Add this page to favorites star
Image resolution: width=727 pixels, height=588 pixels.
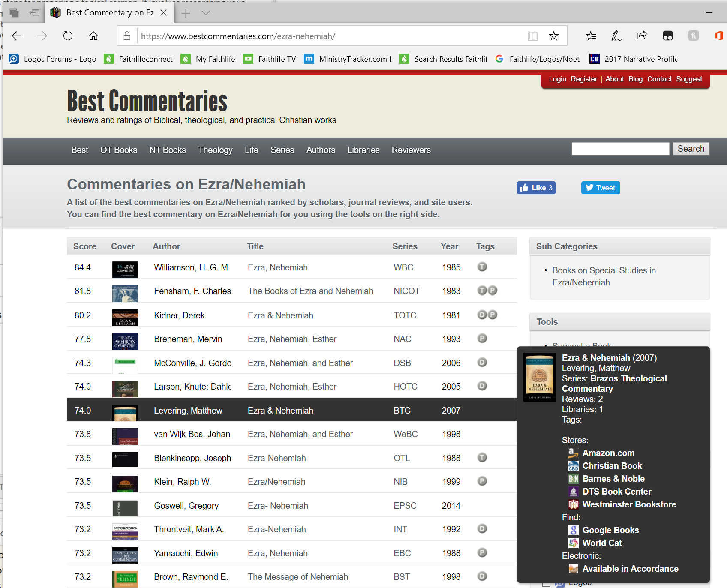coord(554,36)
